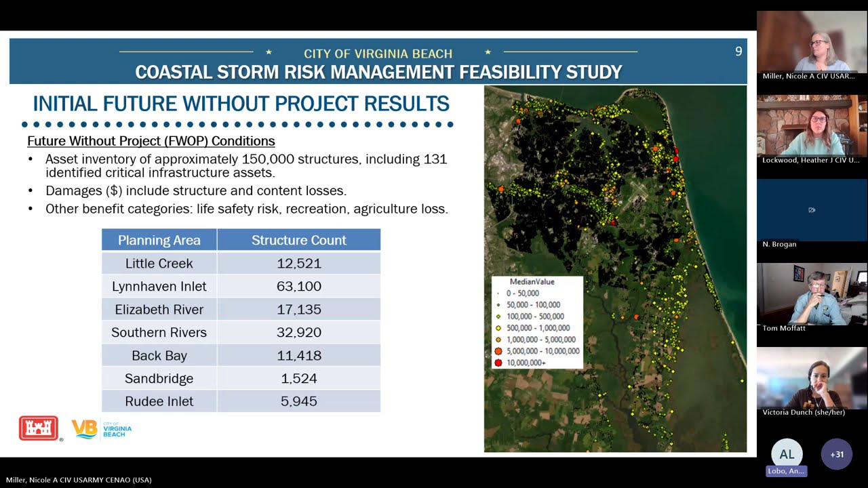Click the 0 - 50,000 legend dot
Viewport: 868px width, 488px height.
[498, 293]
